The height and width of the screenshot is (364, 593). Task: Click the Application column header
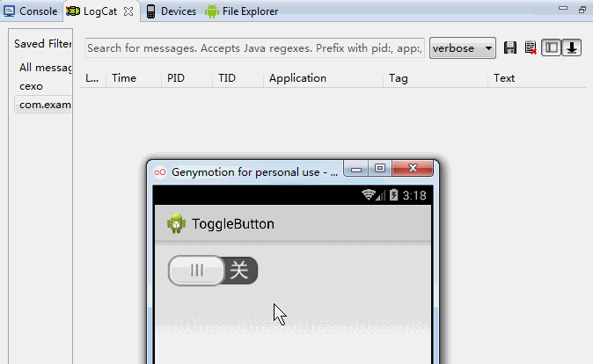click(297, 78)
